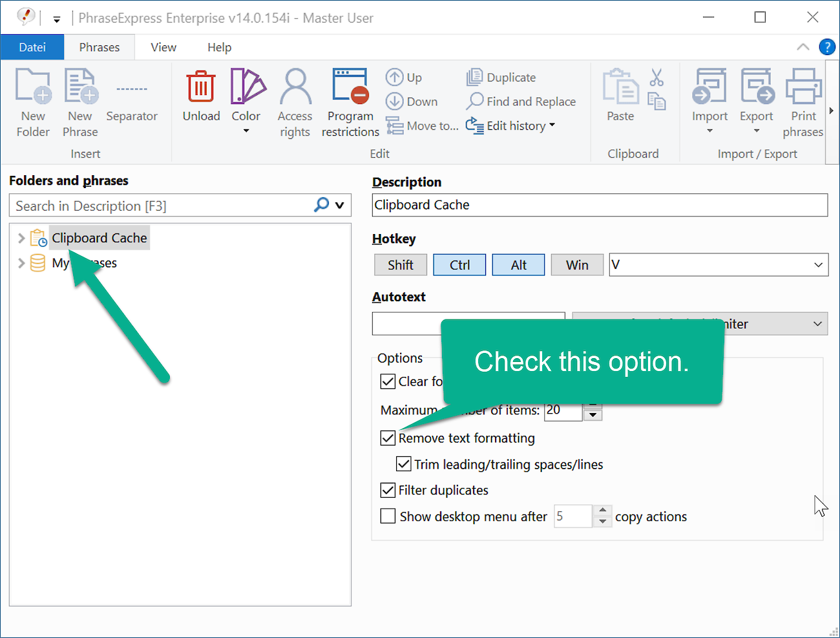
Task: Open the Color dropdown arrow
Action: pyautogui.click(x=246, y=131)
